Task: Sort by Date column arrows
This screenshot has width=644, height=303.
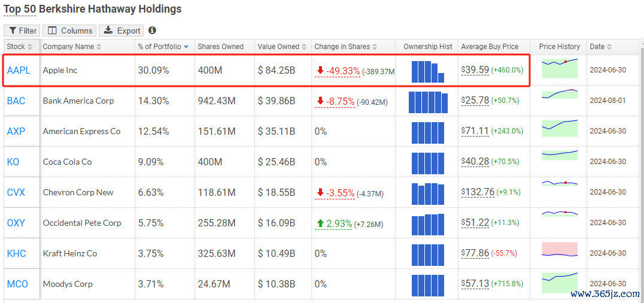Action: (609, 47)
